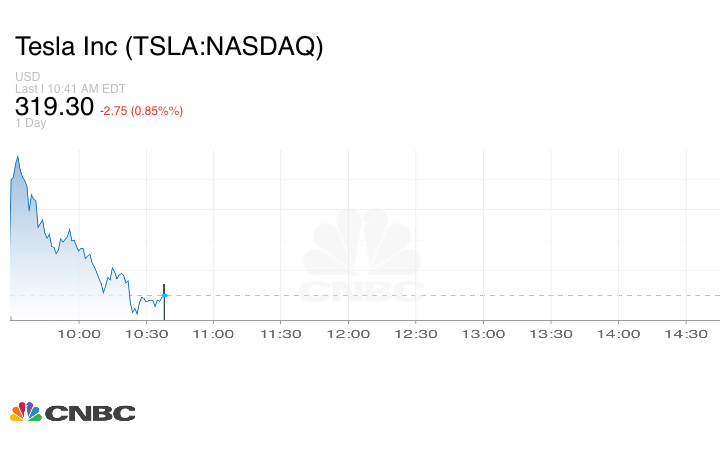Click the USD currency label
Viewport: 720px width, 450px height.
point(27,77)
